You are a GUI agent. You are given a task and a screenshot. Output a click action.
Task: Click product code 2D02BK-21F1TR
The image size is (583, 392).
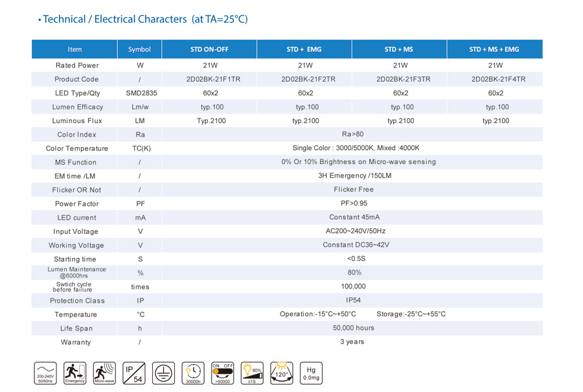coord(209,79)
